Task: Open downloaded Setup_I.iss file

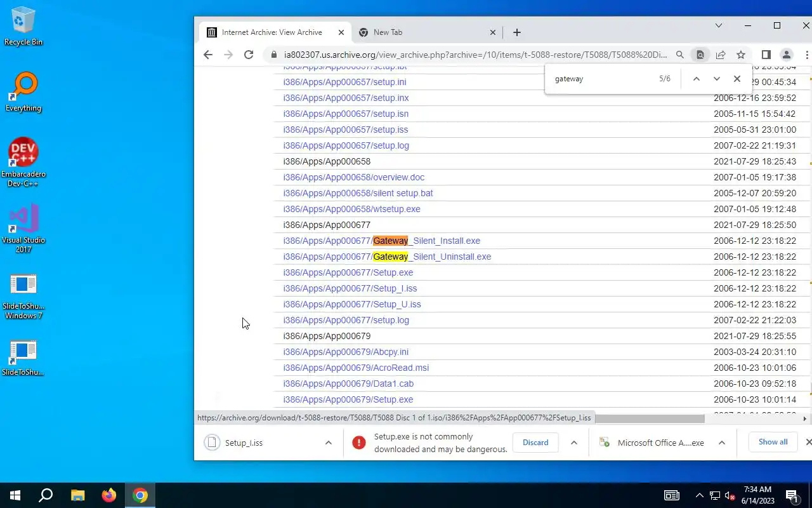Action: [x=261, y=443]
